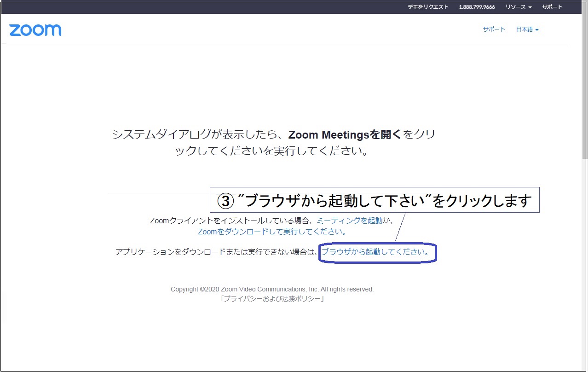Screen dimensions: 588x372
Task: Click the アプリケーションをダウンロードまたは実行できない場合は text
Action: coord(216,252)
